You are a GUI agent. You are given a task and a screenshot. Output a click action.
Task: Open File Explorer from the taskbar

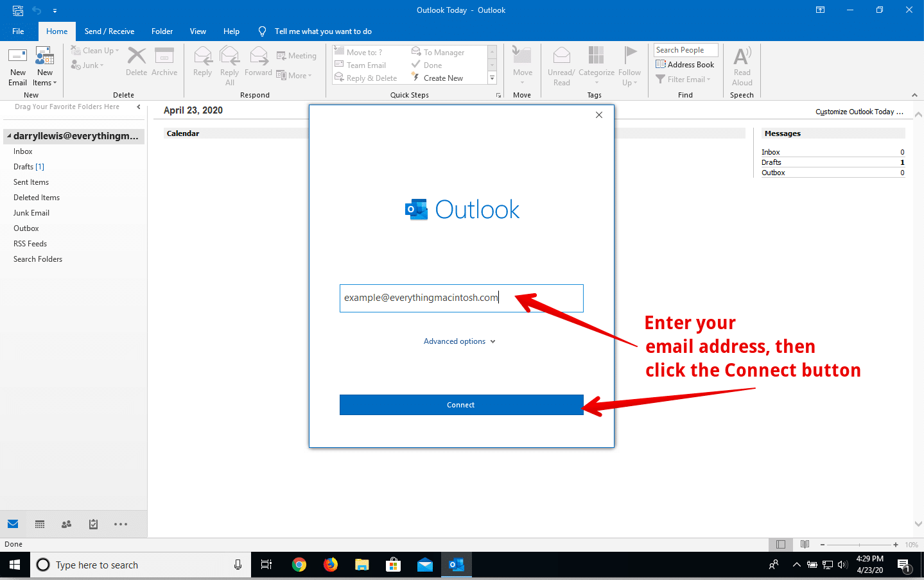point(362,565)
